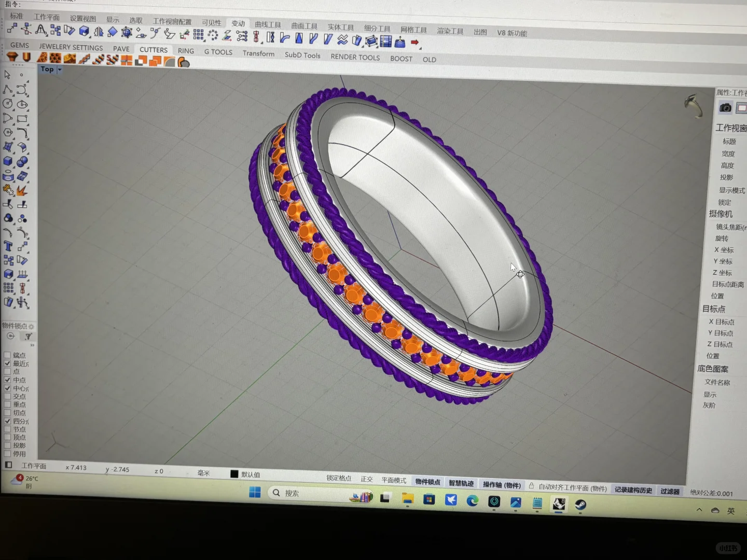Open the Top viewport dropdown arrow
747x560 pixels.
(x=60, y=69)
